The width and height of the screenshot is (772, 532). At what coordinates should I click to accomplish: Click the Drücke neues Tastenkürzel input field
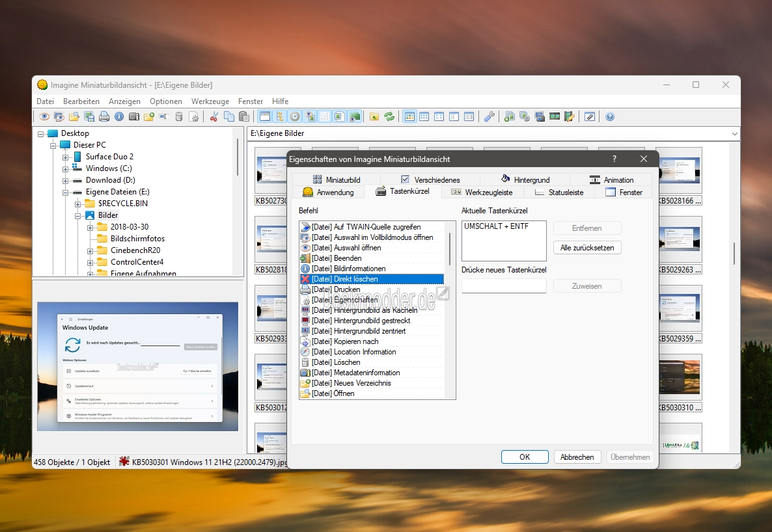coord(504,286)
